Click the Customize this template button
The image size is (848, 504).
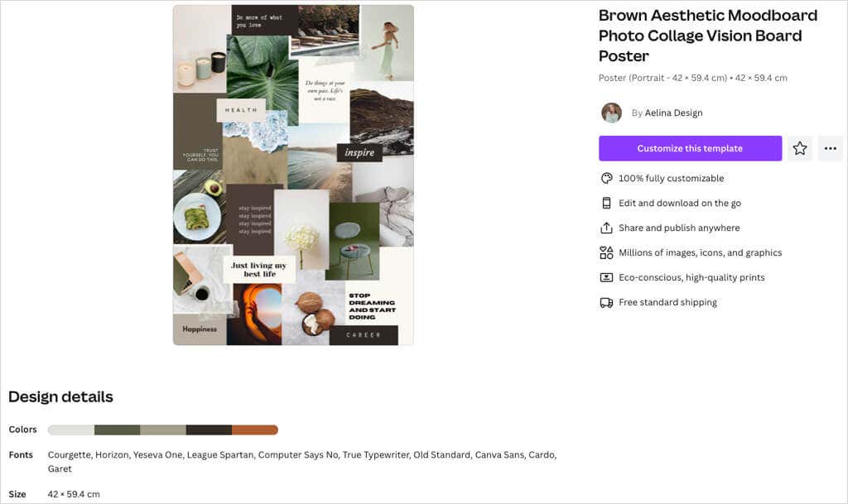[690, 148]
